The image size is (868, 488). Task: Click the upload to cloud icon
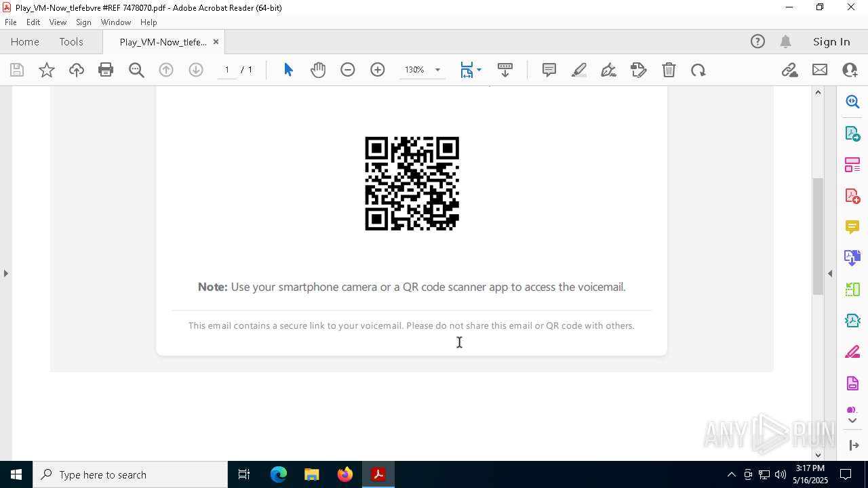point(77,70)
